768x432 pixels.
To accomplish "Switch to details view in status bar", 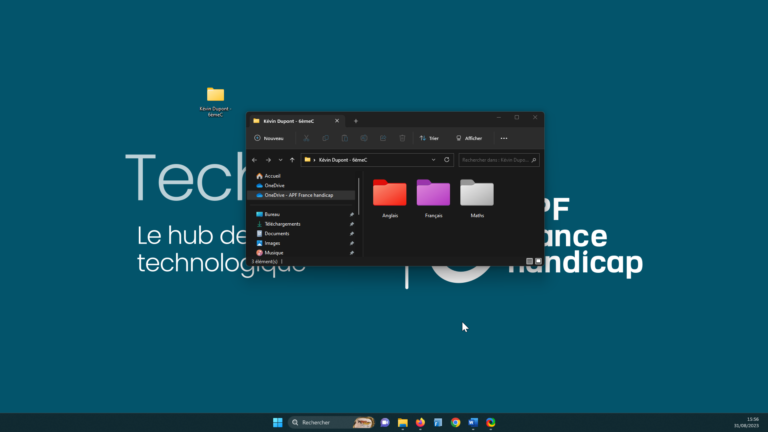I will pos(529,261).
